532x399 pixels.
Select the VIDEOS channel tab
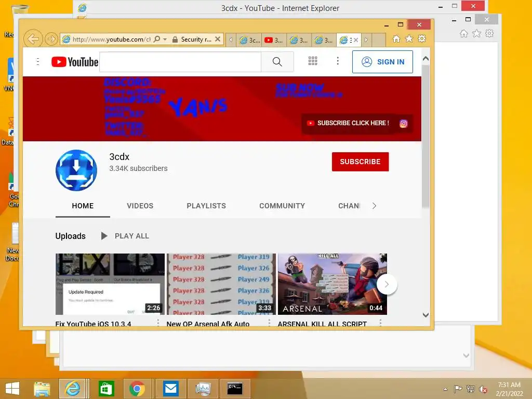click(140, 206)
